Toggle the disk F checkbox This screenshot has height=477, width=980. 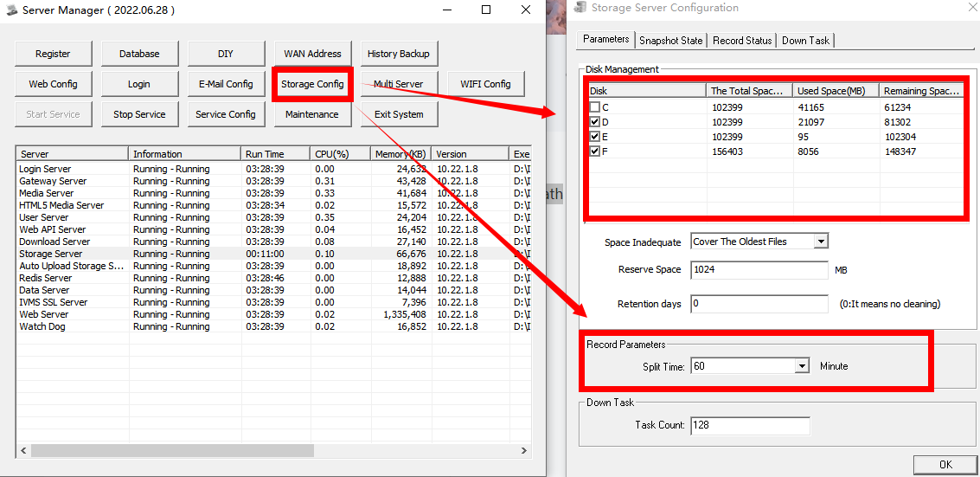point(594,151)
